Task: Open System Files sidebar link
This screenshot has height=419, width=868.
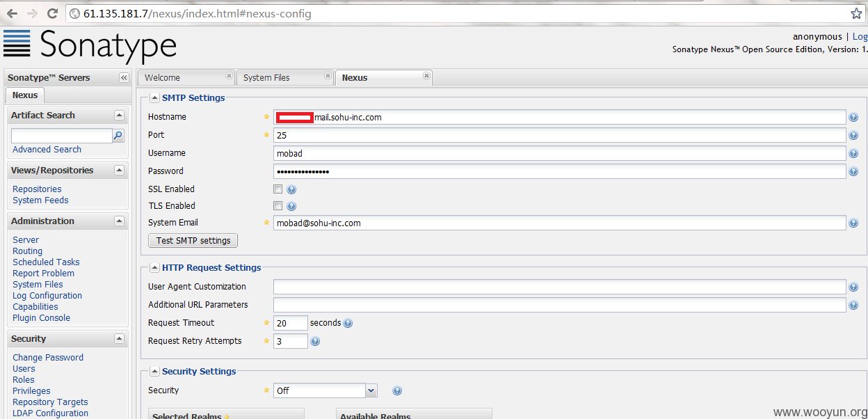Action: tap(38, 285)
